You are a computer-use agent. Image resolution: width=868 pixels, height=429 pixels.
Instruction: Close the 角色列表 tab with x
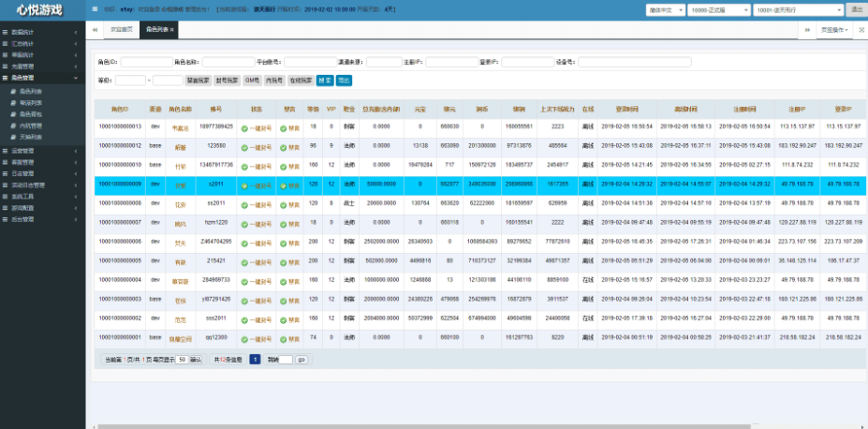coord(172,30)
